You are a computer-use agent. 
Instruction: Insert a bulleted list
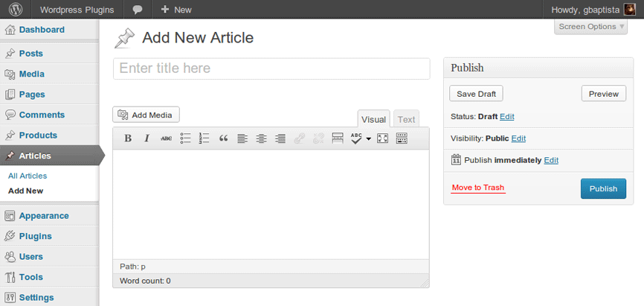click(185, 138)
